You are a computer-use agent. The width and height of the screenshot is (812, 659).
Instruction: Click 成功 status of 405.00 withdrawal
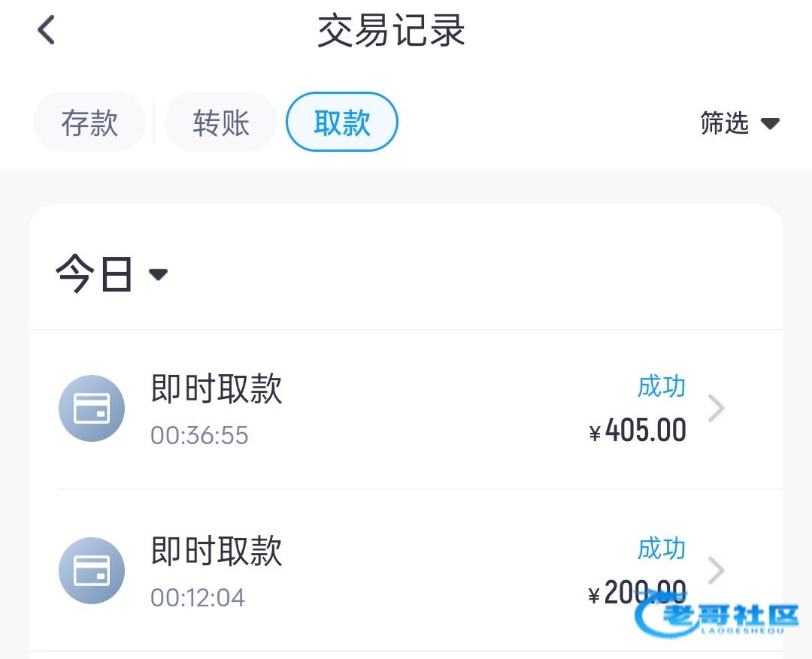[x=661, y=386]
